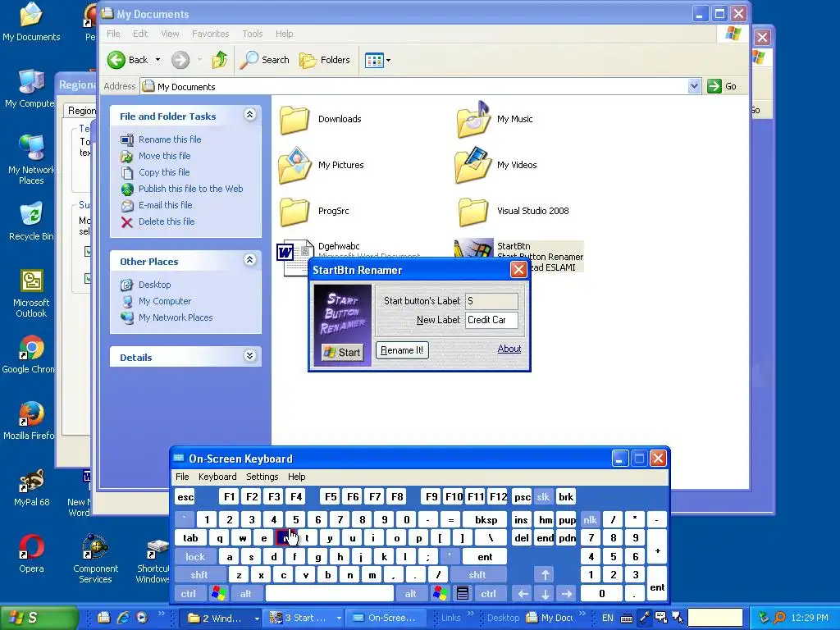Go up one folder level
Image resolution: width=840 pixels, height=630 pixels.
click(219, 60)
